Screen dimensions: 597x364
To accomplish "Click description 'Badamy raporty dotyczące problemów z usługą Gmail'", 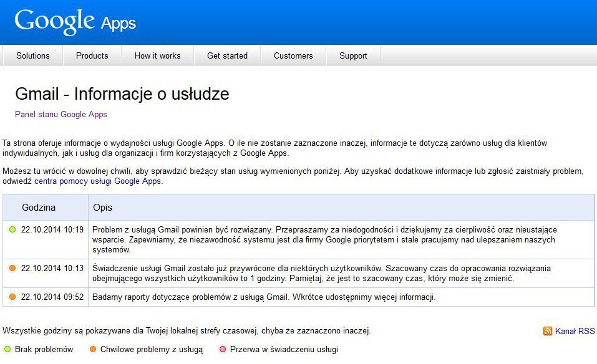I will click(264, 297).
